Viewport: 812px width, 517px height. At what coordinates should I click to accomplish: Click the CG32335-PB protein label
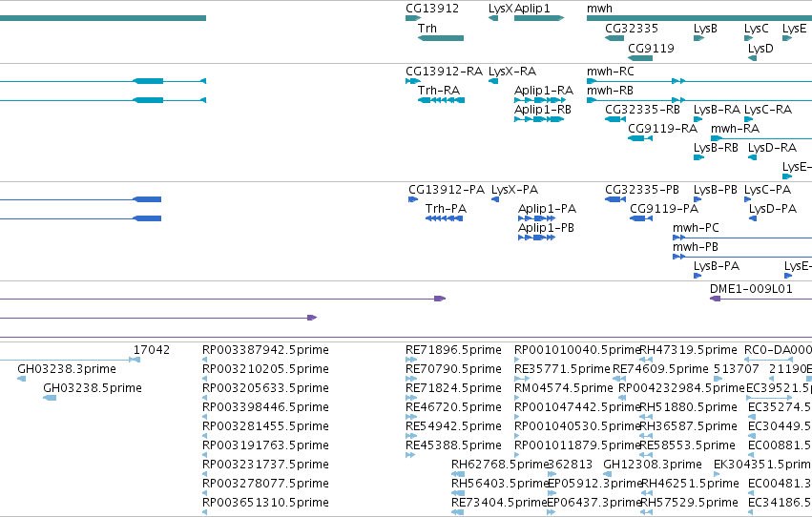pos(641,190)
